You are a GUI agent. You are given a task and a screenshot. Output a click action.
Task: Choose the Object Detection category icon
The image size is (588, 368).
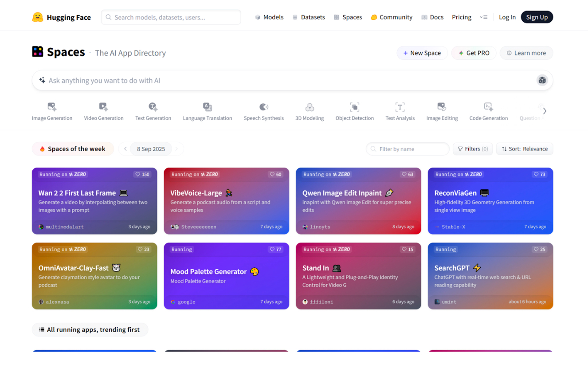[354, 107]
